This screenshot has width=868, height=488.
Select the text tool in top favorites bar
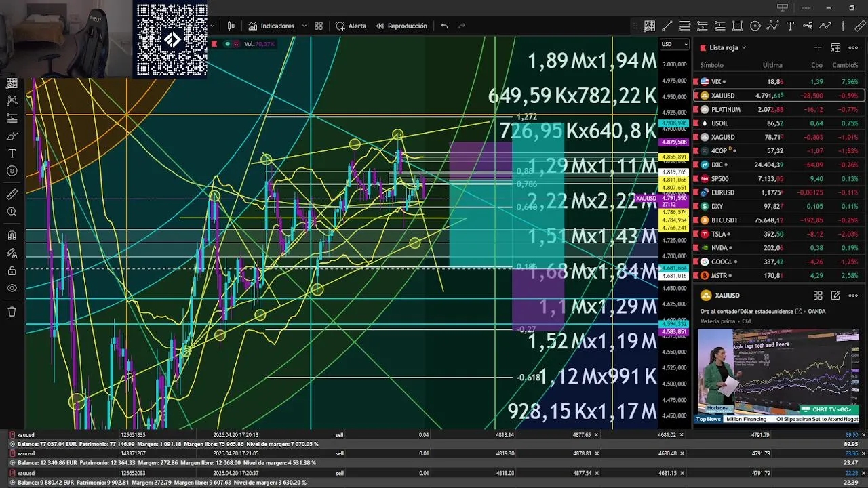(791, 26)
